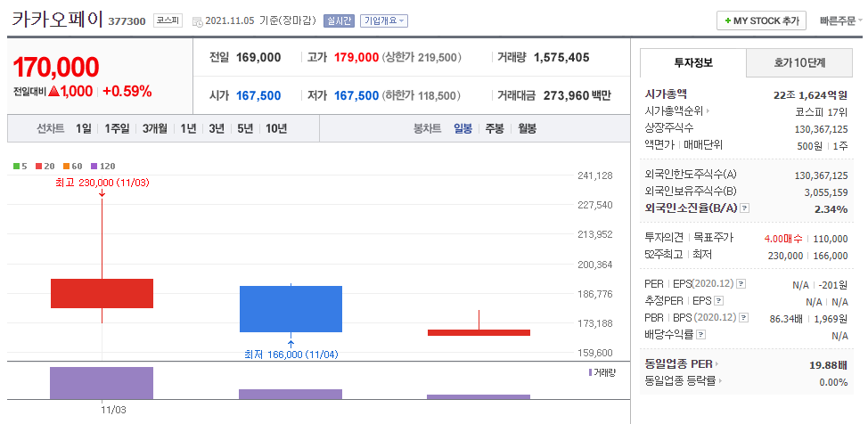Select the 일봉 daily candle chart
868x424 pixels.
click(x=463, y=129)
